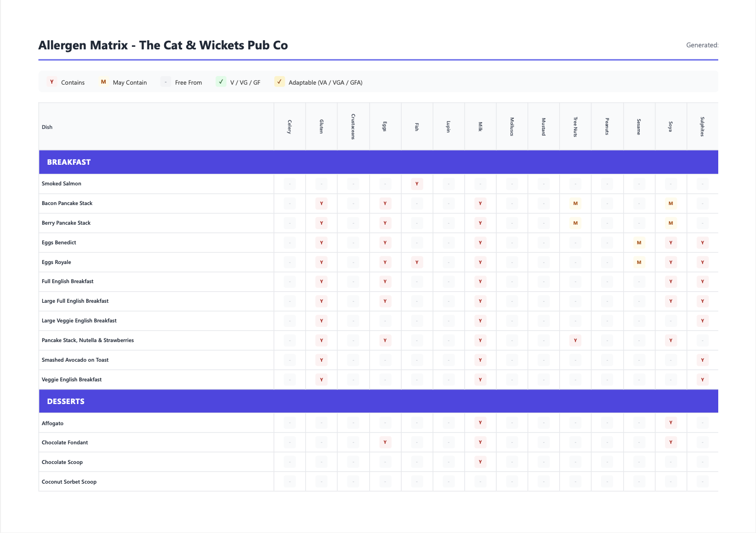Click the Y Gluten badge for Veggie English Breakfast
The height and width of the screenshot is (533, 756).
pos(321,380)
